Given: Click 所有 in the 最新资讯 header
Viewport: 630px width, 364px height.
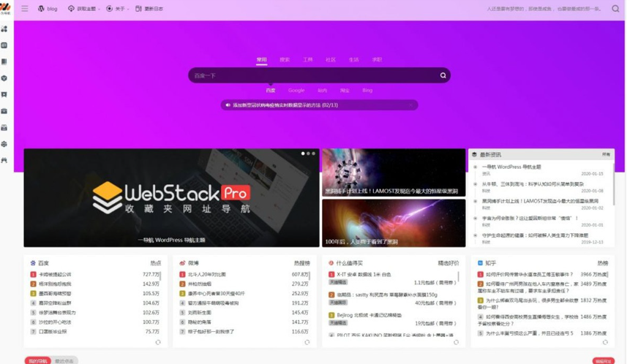Looking at the screenshot, I should pyautogui.click(x=606, y=154).
